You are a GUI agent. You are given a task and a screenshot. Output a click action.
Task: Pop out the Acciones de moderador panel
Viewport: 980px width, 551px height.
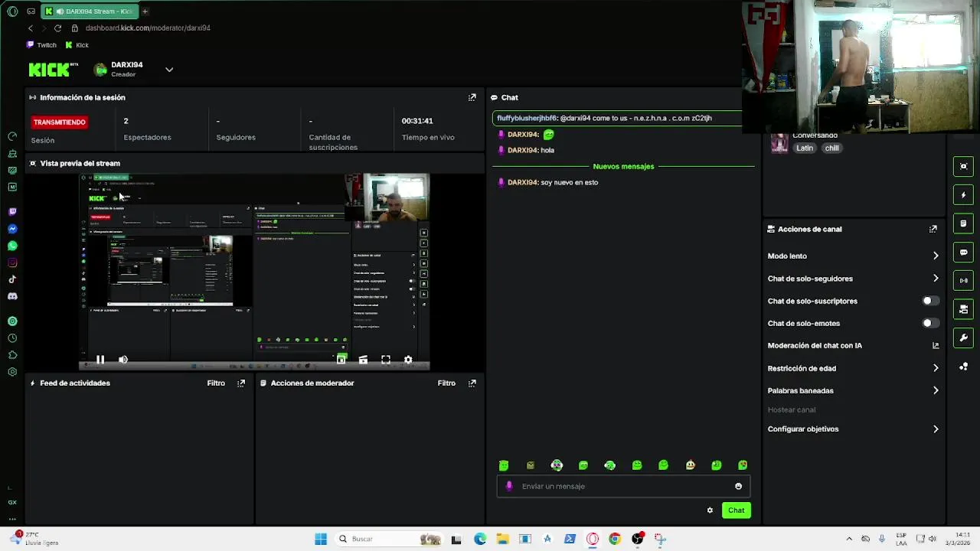472,383
